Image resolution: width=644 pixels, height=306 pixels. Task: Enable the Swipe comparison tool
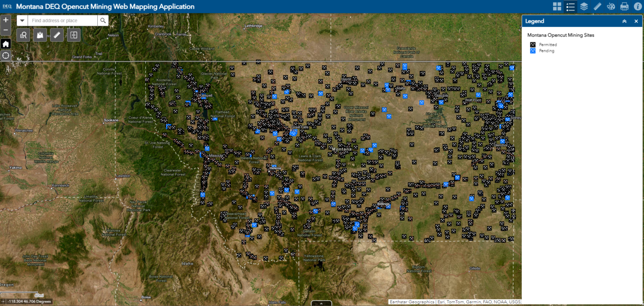(73, 35)
